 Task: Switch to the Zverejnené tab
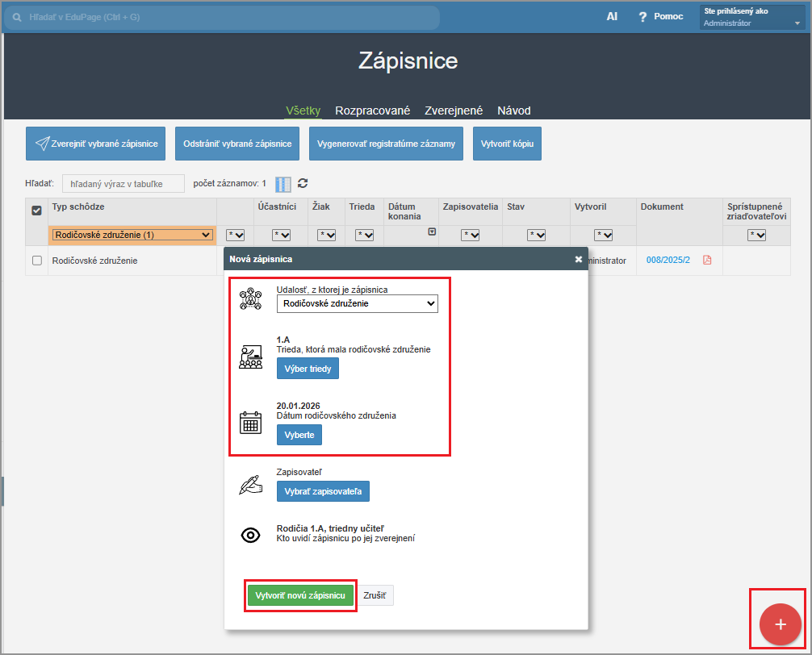coord(454,111)
